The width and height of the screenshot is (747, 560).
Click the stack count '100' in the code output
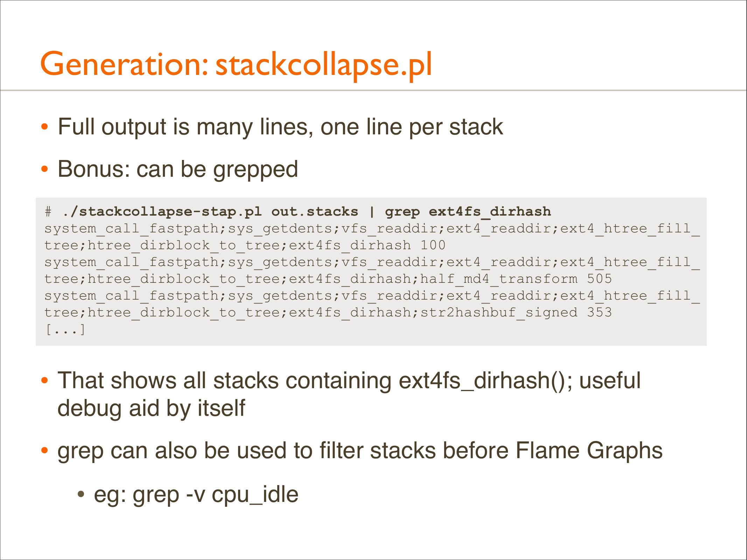point(433,245)
